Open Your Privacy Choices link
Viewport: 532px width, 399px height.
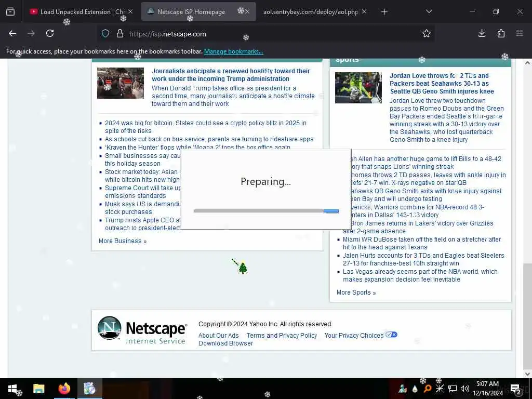click(354, 335)
